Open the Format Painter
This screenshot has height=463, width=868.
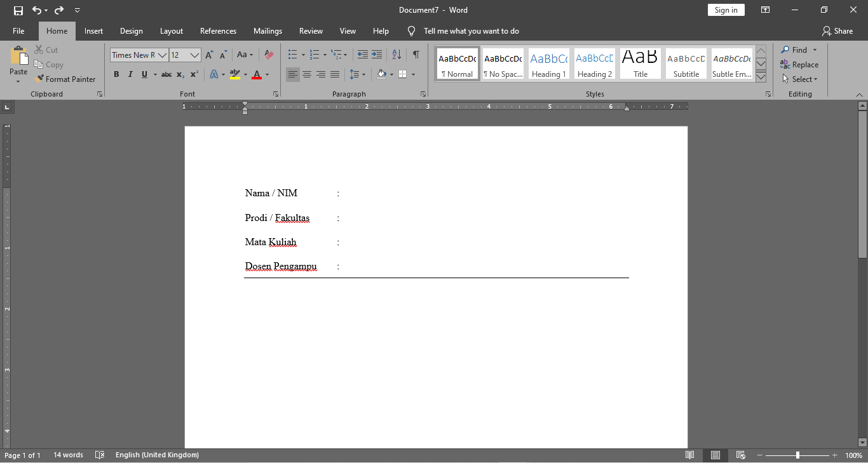click(x=65, y=79)
